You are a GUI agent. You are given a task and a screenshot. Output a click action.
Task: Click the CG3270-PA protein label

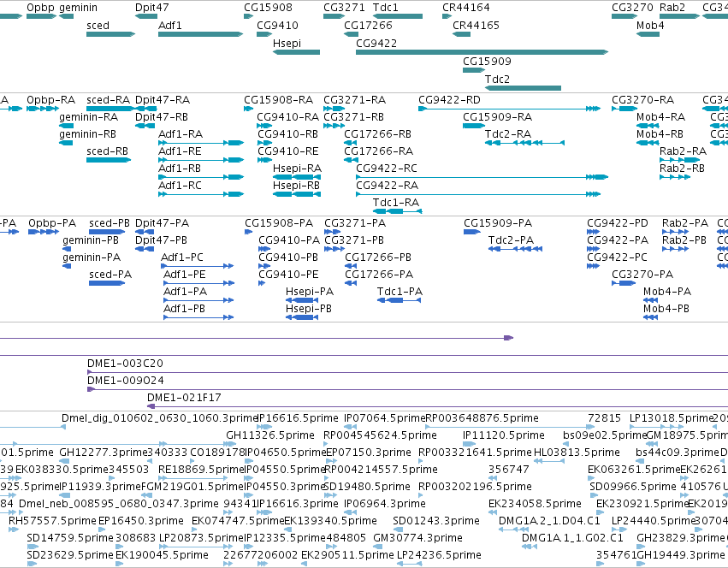pos(642,275)
